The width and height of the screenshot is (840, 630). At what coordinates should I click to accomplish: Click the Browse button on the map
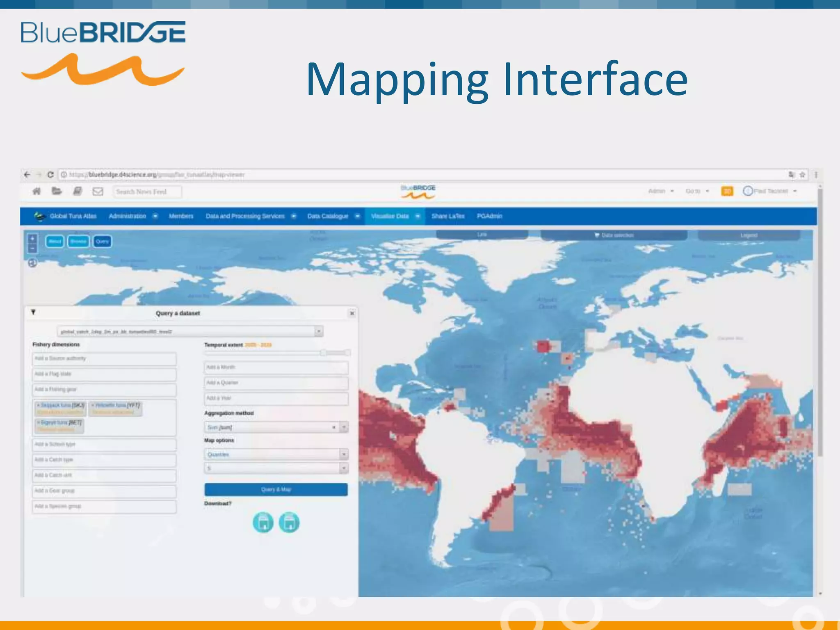point(78,241)
